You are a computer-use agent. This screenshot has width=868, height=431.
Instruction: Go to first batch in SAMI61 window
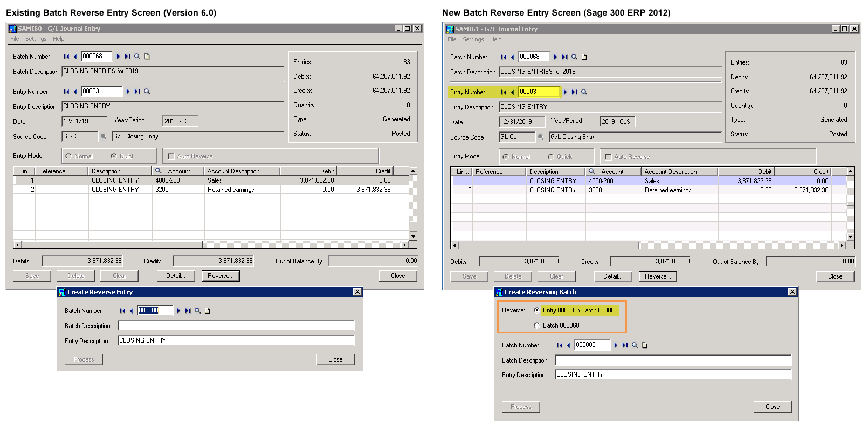pyautogui.click(x=503, y=57)
